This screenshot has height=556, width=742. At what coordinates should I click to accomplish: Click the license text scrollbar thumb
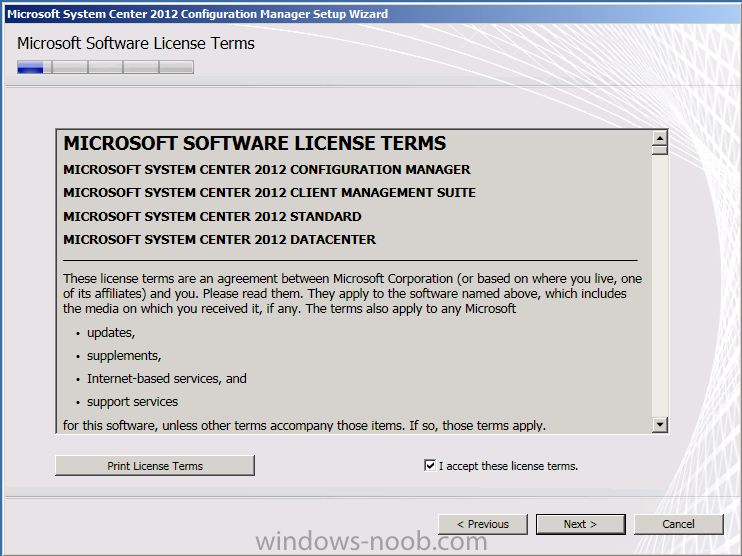pyautogui.click(x=660, y=150)
